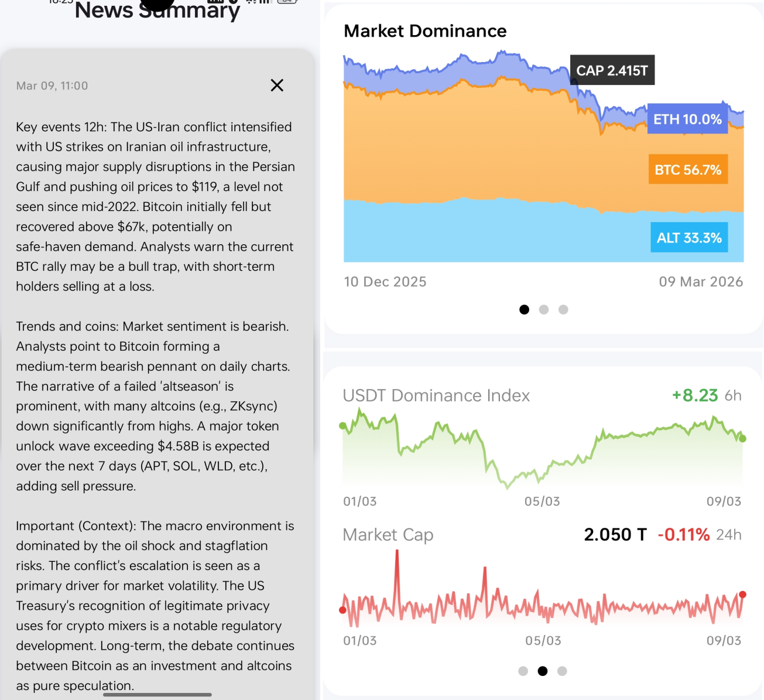Select the ETH 10.0% dominance badge
The height and width of the screenshot is (700, 764).
[688, 119]
